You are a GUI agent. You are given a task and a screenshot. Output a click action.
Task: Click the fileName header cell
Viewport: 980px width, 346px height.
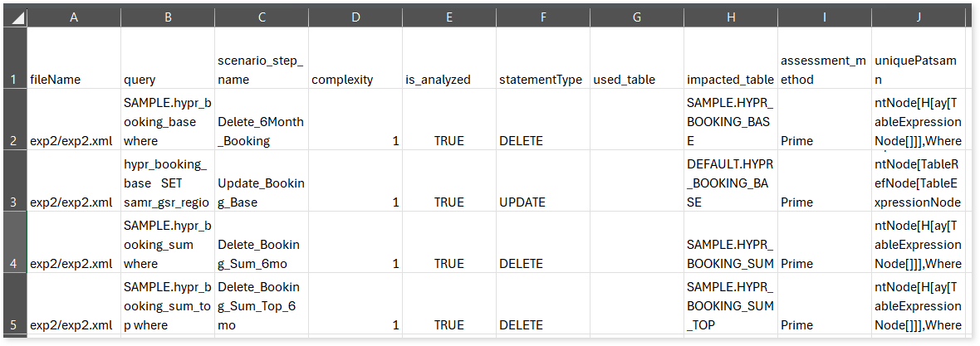click(x=74, y=60)
